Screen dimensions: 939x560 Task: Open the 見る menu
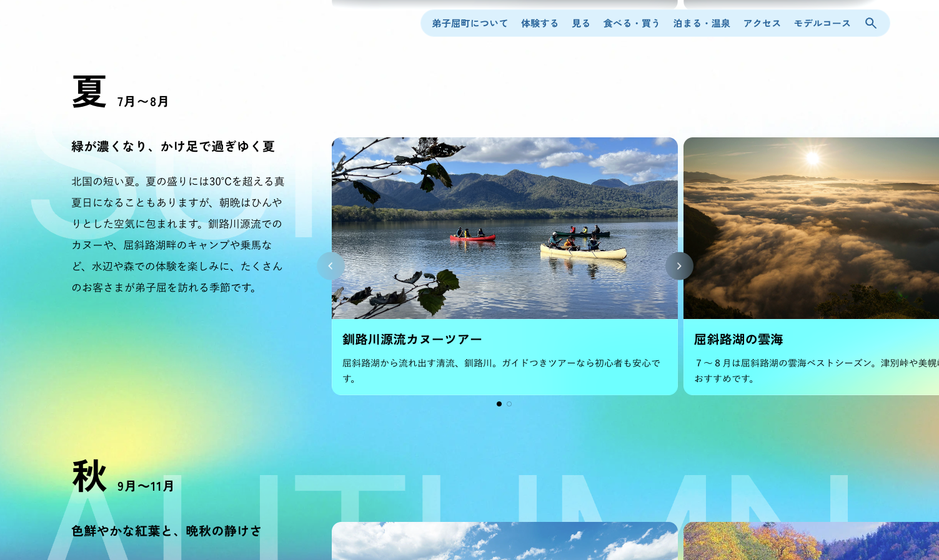581,23
